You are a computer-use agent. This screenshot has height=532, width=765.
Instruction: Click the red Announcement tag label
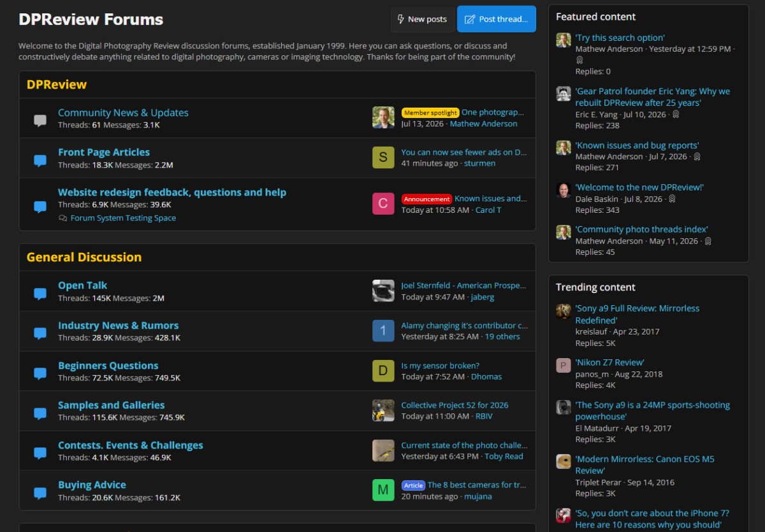(x=426, y=199)
